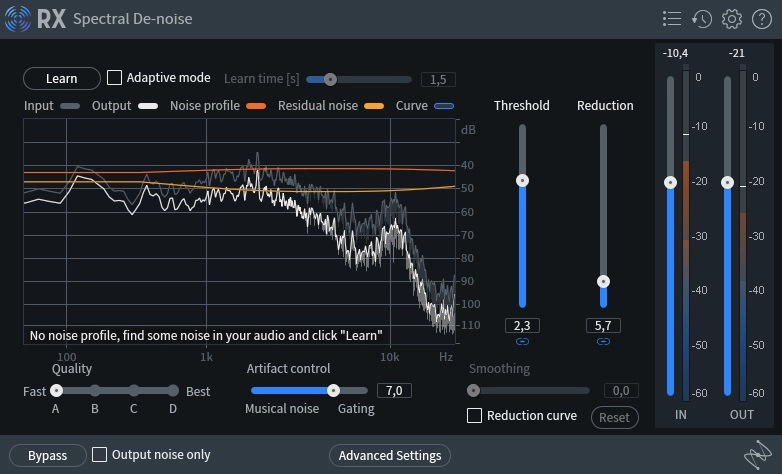Enable the Adaptive mode checkbox

click(114, 77)
